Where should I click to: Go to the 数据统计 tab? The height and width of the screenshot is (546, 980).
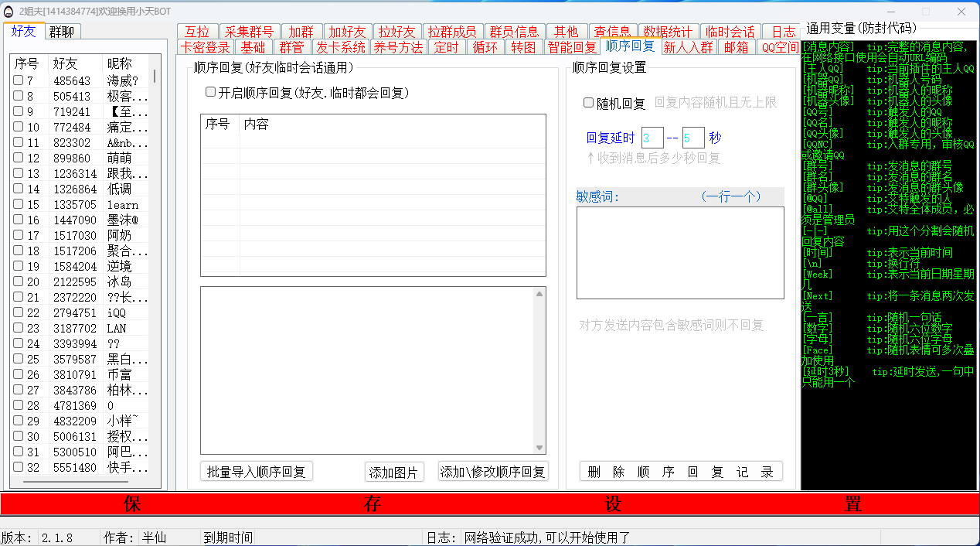(x=668, y=32)
